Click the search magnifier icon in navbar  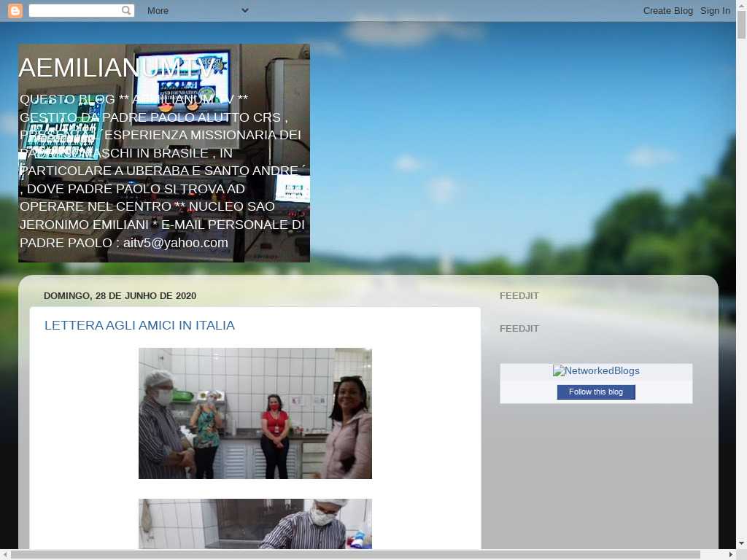[126, 10]
